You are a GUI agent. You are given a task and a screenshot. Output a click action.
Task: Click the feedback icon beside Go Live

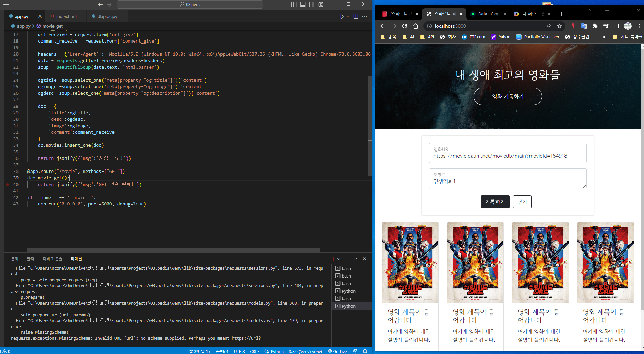[355, 351]
